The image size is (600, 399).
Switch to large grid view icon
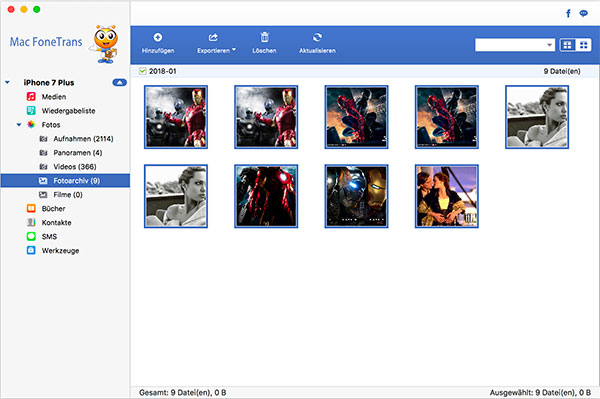(x=567, y=45)
